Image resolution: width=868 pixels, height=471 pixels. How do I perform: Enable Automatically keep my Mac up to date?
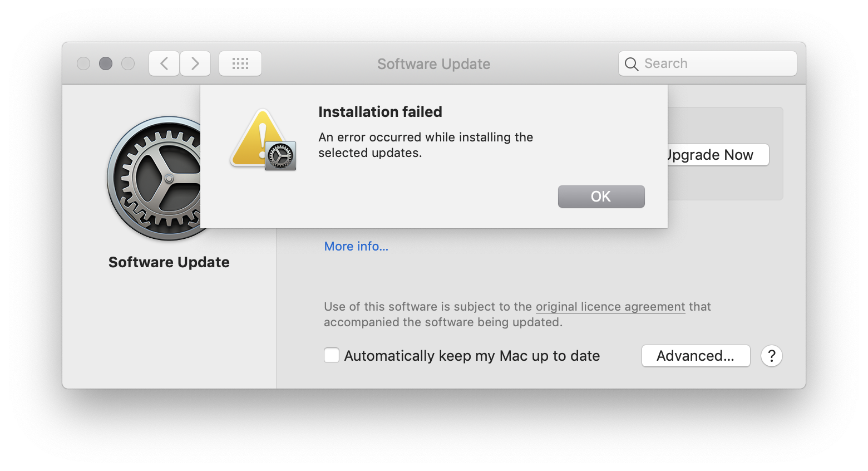point(331,355)
